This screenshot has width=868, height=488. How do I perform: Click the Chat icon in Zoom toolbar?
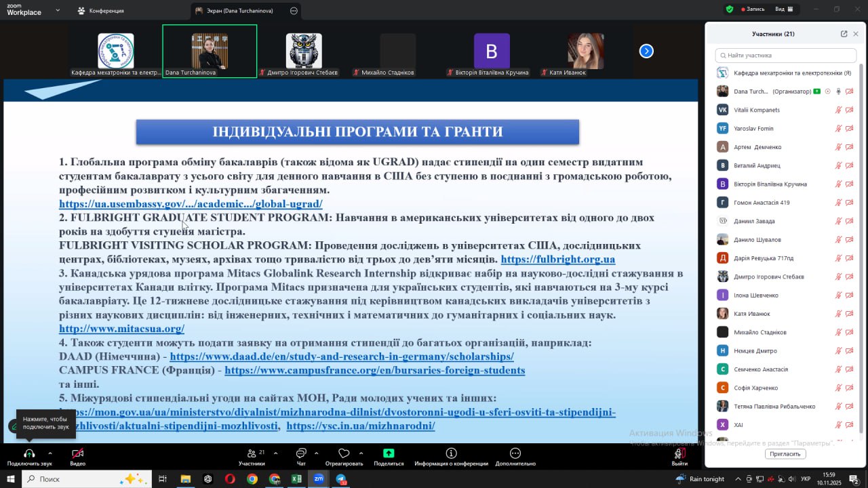[301, 453]
